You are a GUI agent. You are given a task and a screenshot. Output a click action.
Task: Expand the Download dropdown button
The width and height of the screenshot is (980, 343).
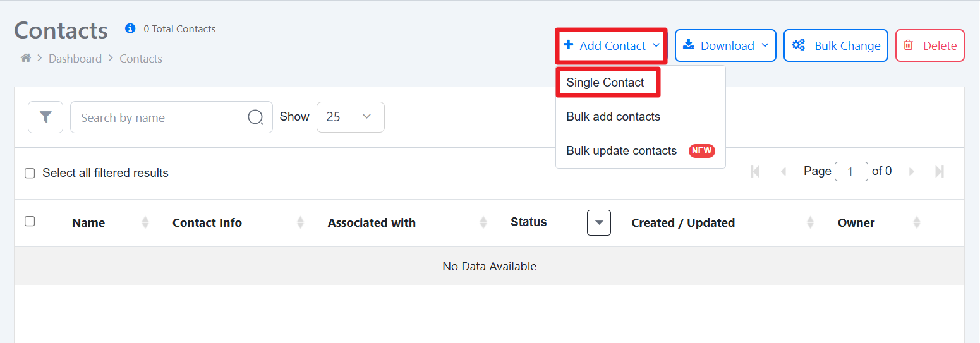tap(725, 45)
